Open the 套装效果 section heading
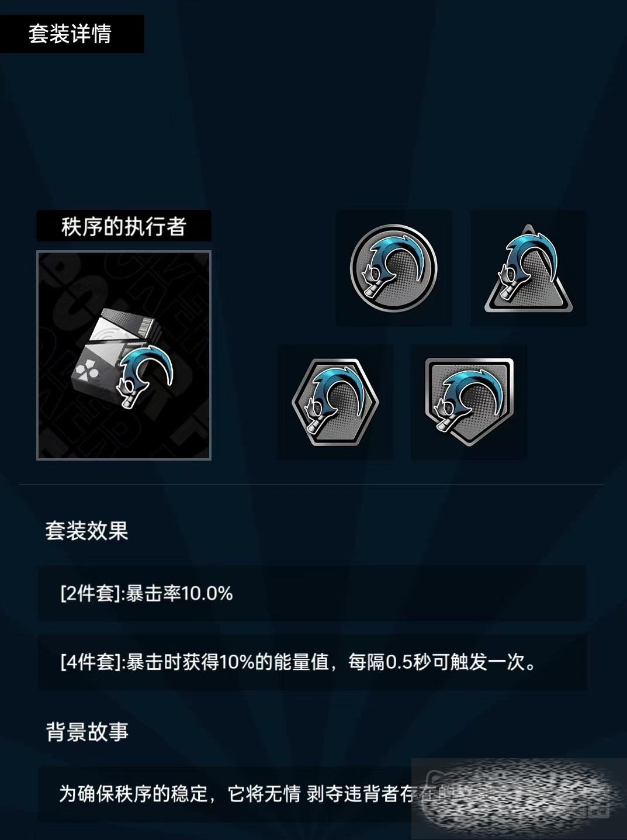627x840 pixels. 87,531
